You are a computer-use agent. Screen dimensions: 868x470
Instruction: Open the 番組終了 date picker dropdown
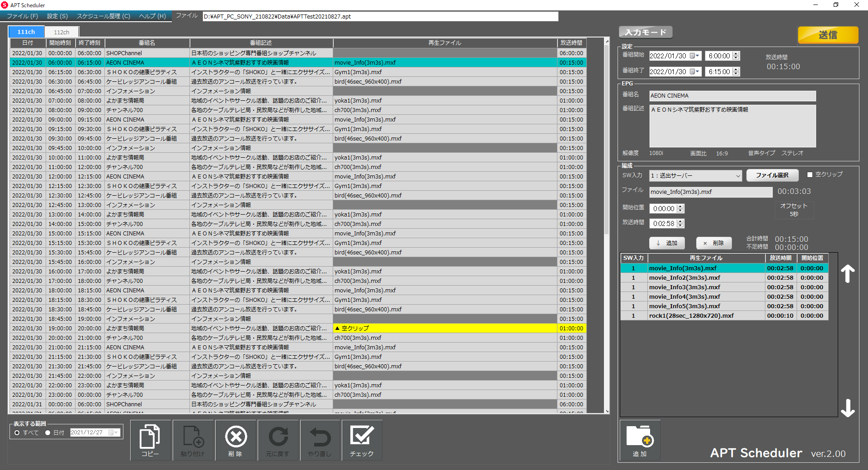point(697,72)
